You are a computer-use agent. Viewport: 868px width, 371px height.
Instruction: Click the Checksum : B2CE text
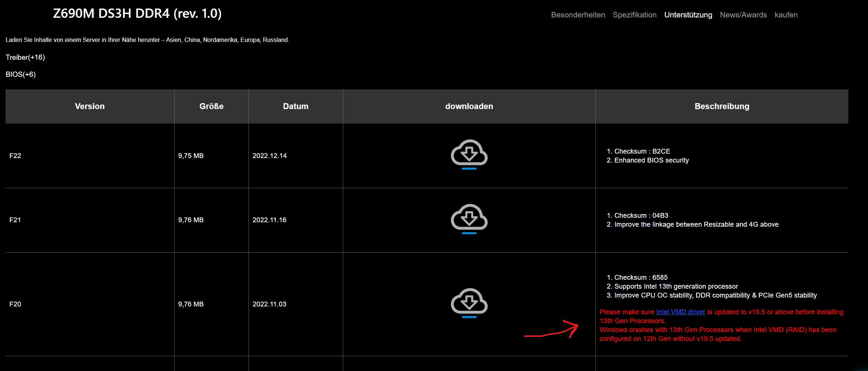pyautogui.click(x=642, y=151)
